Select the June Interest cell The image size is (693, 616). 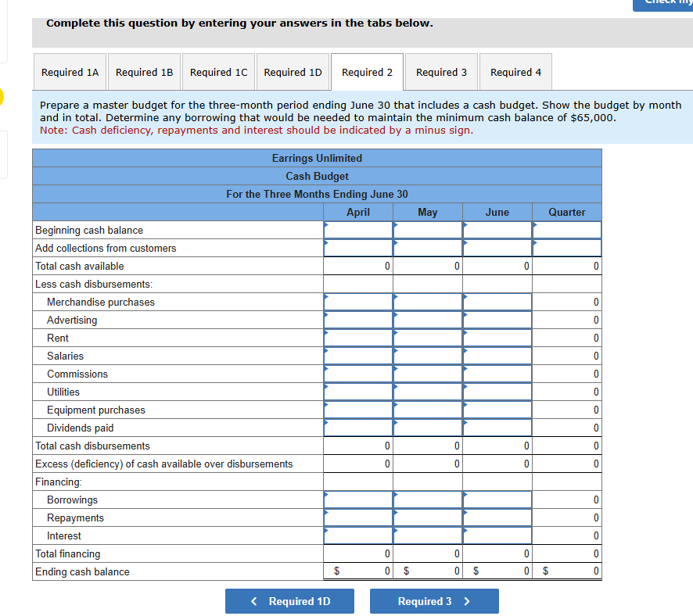click(x=497, y=535)
